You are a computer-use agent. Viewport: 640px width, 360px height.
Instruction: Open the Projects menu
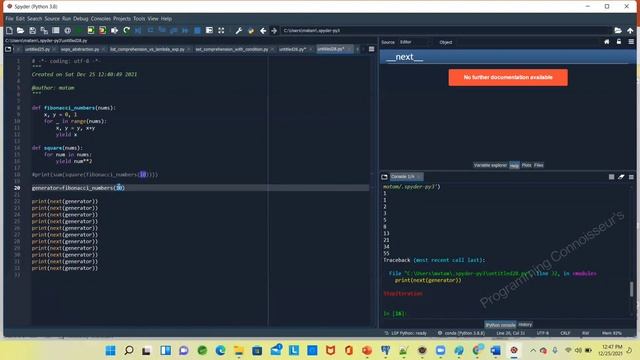point(122,19)
